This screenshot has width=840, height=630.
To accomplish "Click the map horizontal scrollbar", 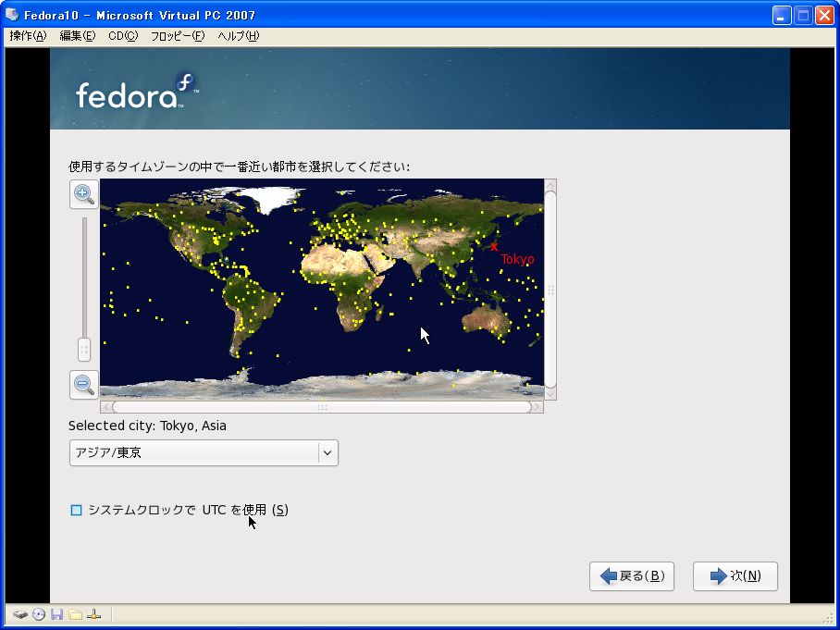I will (x=322, y=407).
